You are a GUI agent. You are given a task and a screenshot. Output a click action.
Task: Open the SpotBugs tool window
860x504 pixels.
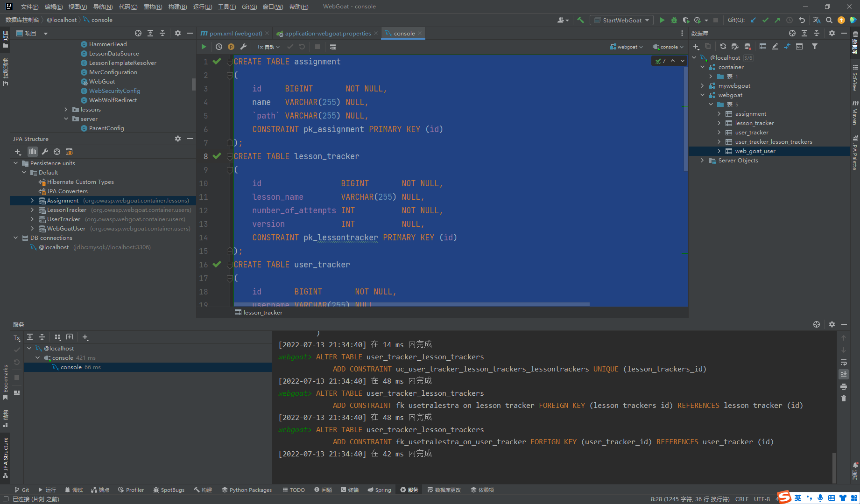[x=169, y=490]
